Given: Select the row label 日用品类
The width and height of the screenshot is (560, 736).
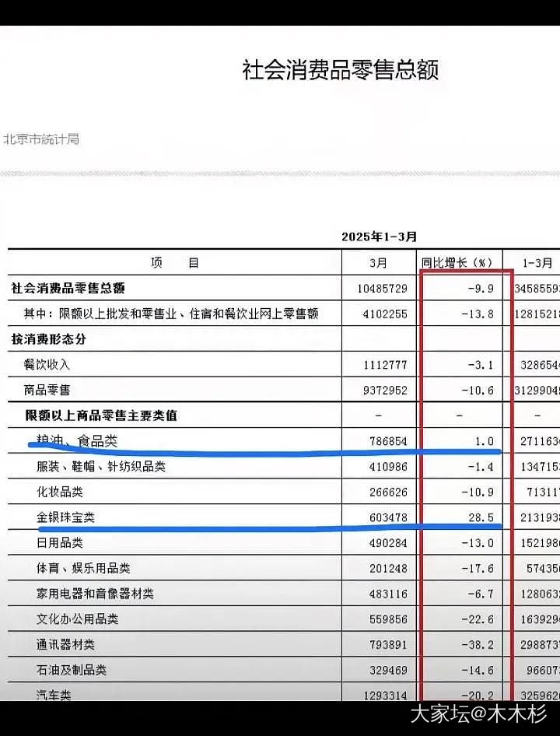Looking at the screenshot, I should 60,542.
